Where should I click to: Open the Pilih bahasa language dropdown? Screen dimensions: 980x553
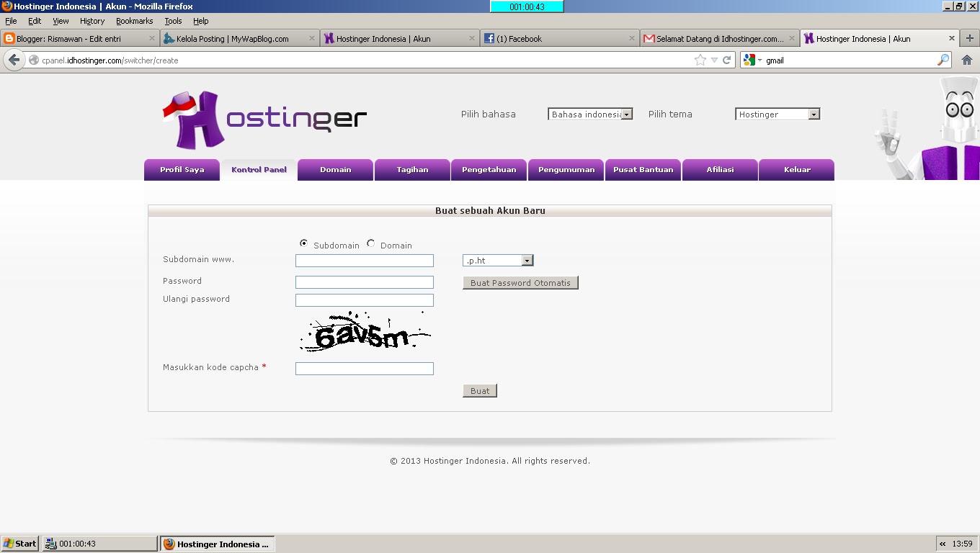coord(590,114)
